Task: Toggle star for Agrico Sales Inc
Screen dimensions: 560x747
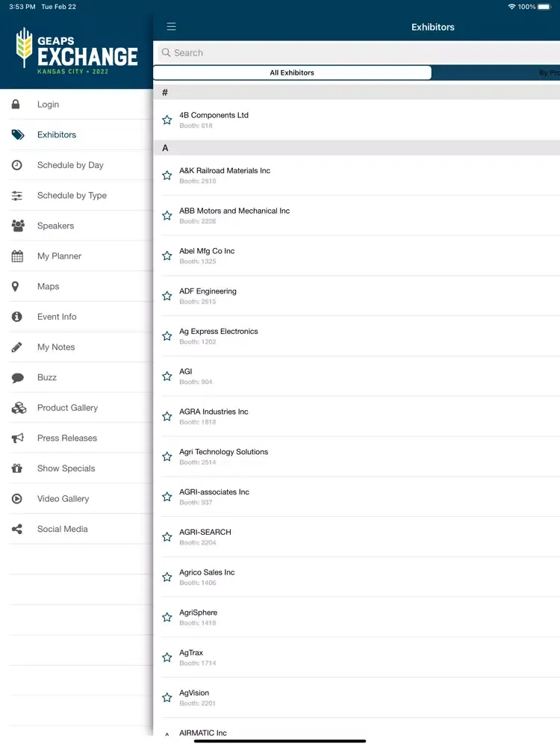Action: click(x=167, y=577)
